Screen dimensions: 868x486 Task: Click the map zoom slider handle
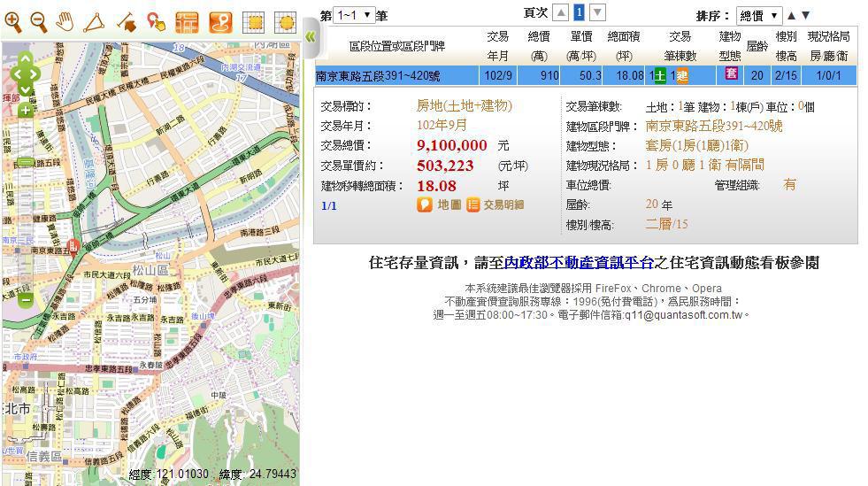point(25,163)
